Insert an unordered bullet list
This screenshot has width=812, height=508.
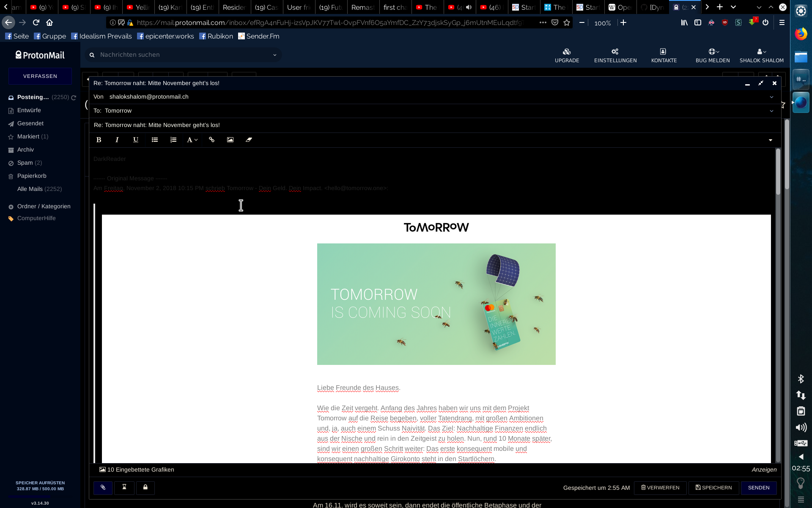point(154,140)
